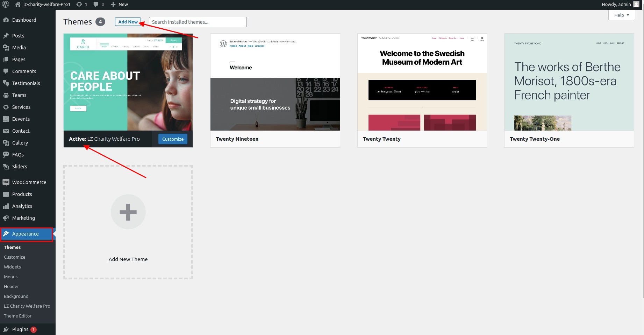644x335 pixels.
Task: Open Header submenu item
Action: point(11,286)
